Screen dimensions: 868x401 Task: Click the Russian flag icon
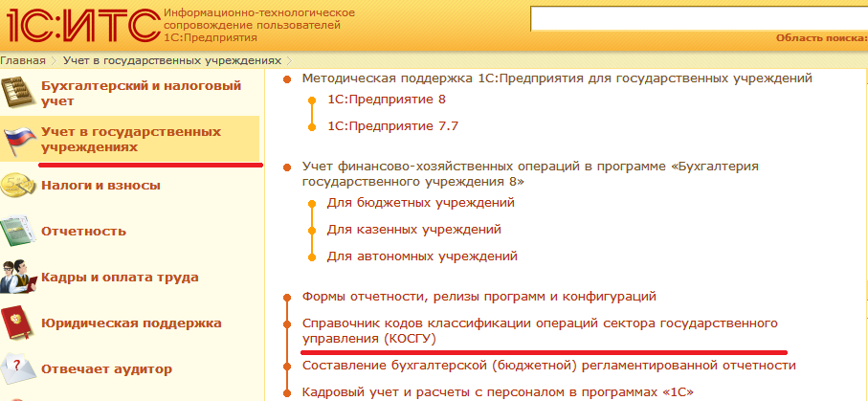(19, 142)
